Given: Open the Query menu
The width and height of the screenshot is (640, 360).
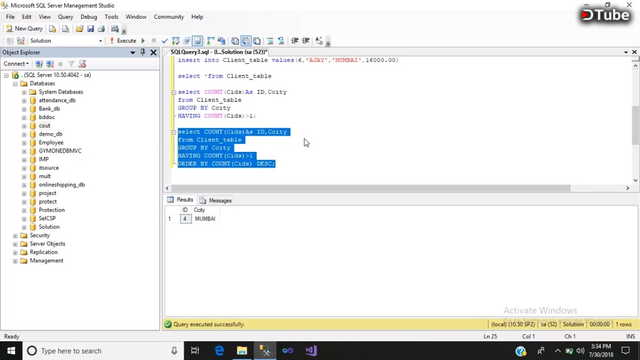Looking at the screenshot, I should tap(65, 17).
